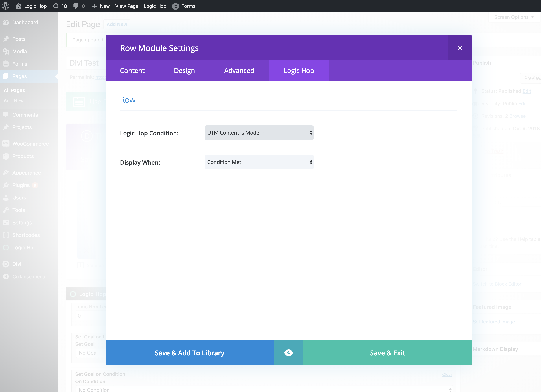Close the Row Module Settings modal
The image size is (541, 392).
[x=460, y=48]
